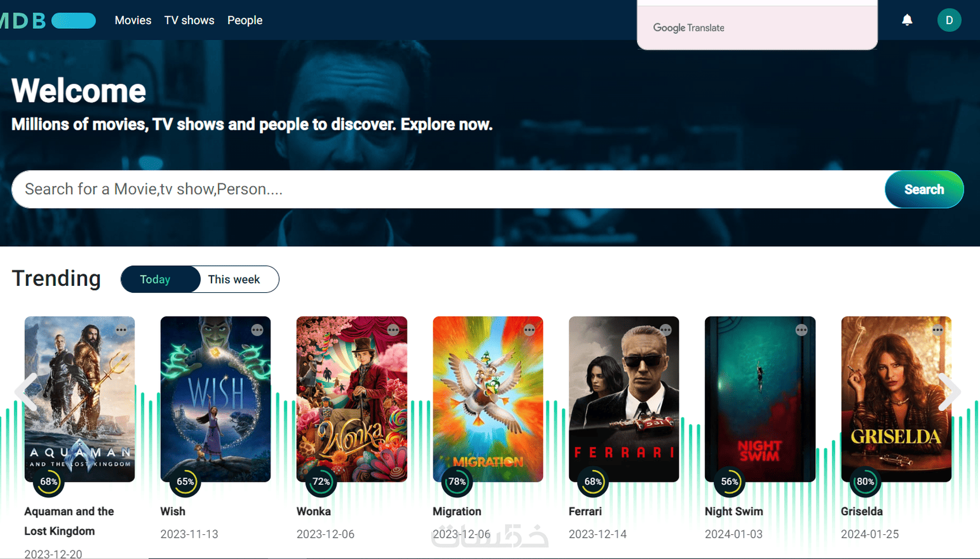Click the Ferrari poster thumbnail
The image size is (980, 559).
tap(624, 399)
